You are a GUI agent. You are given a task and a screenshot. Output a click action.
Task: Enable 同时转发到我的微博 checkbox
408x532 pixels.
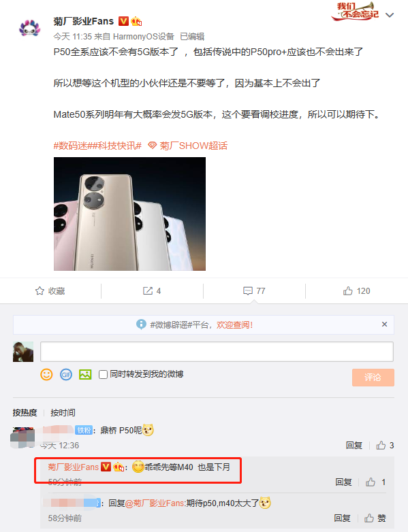tap(103, 374)
